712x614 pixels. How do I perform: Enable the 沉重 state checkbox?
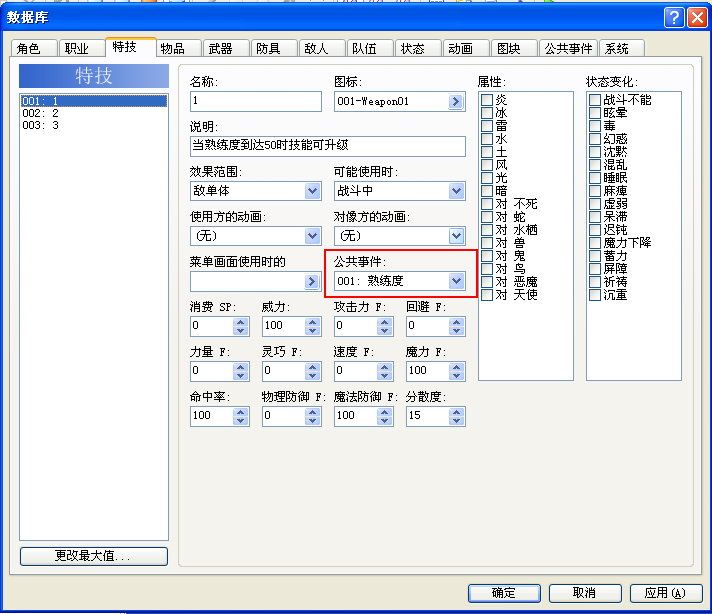(x=595, y=295)
